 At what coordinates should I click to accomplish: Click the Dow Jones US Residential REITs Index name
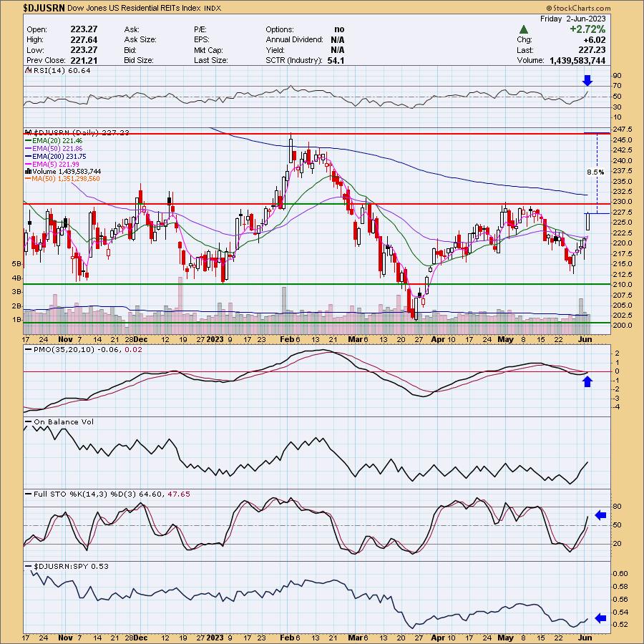click(x=135, y=8)
